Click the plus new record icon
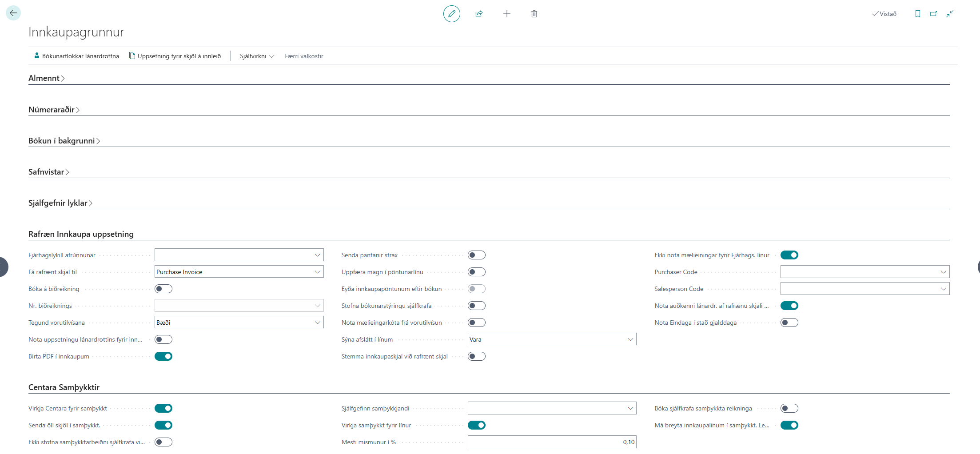Viewport: 980px width, 454px height. (x=506, y=14)
